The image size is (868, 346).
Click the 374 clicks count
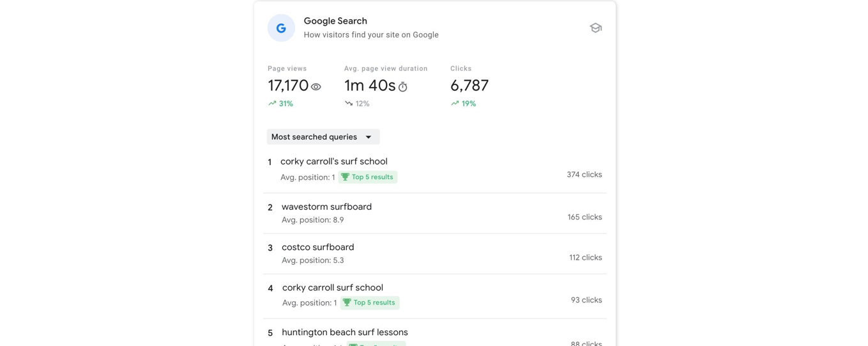[x=584, y=175]
